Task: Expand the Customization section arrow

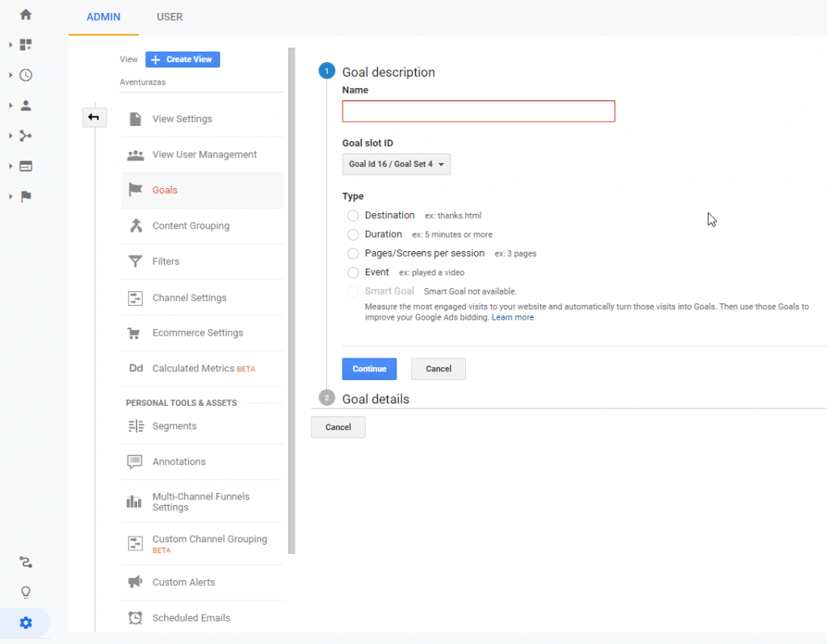Action: (x=10, y=45)
